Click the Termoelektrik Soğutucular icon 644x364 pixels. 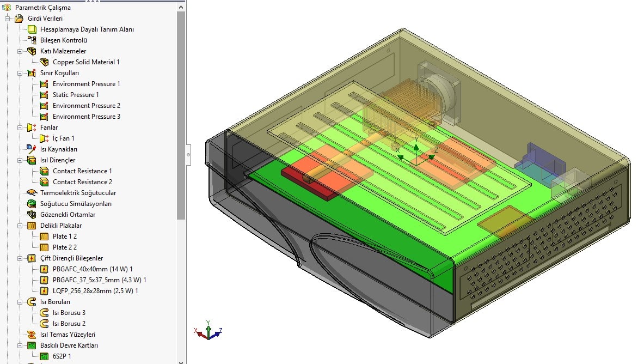click(32, 193)
